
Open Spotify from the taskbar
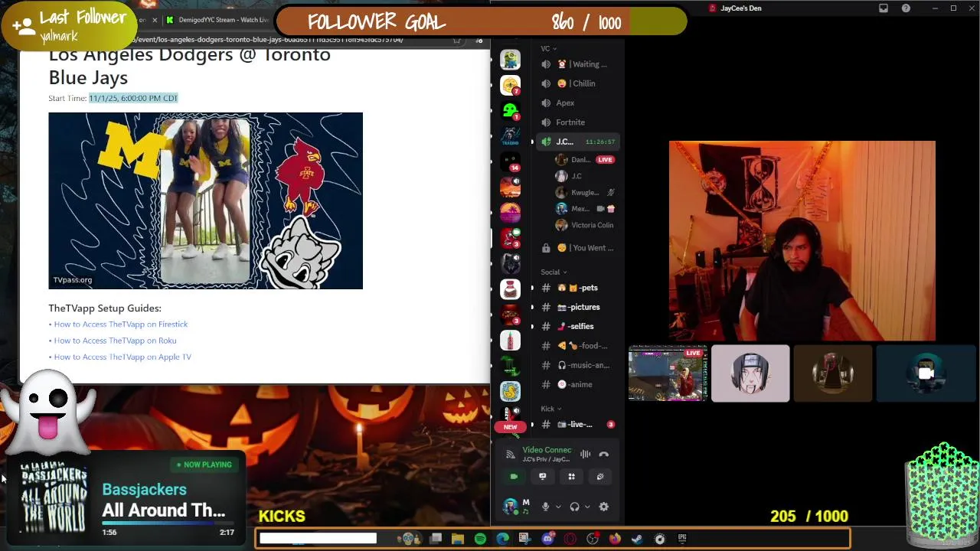coord(480,539)
